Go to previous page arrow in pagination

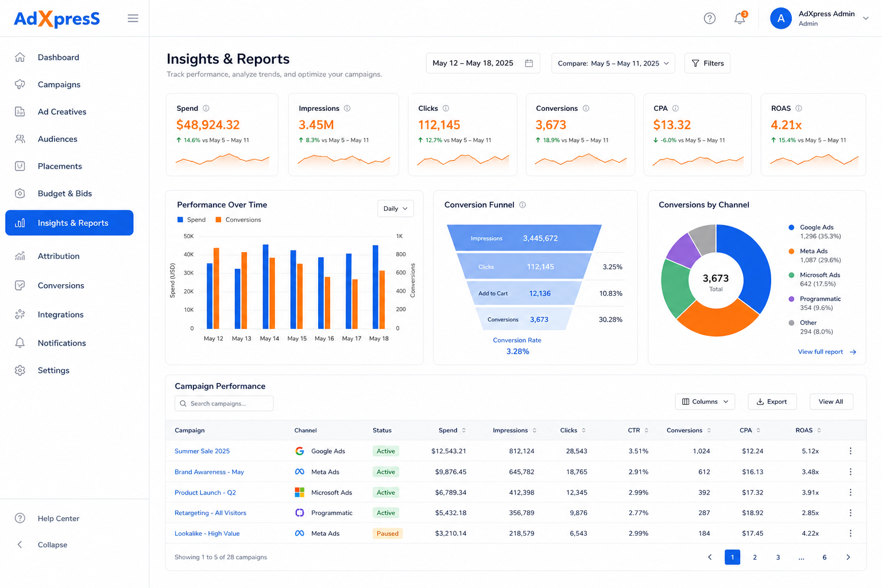coord(710,557)
